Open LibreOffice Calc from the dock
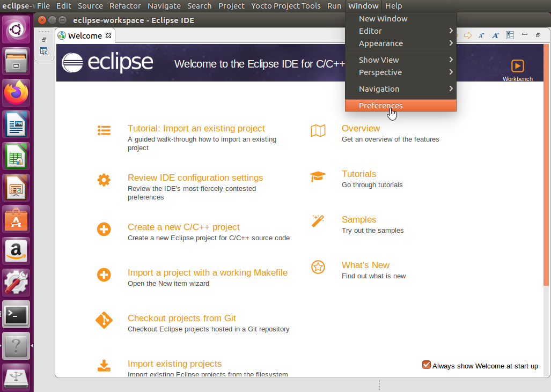 (16, 156)
